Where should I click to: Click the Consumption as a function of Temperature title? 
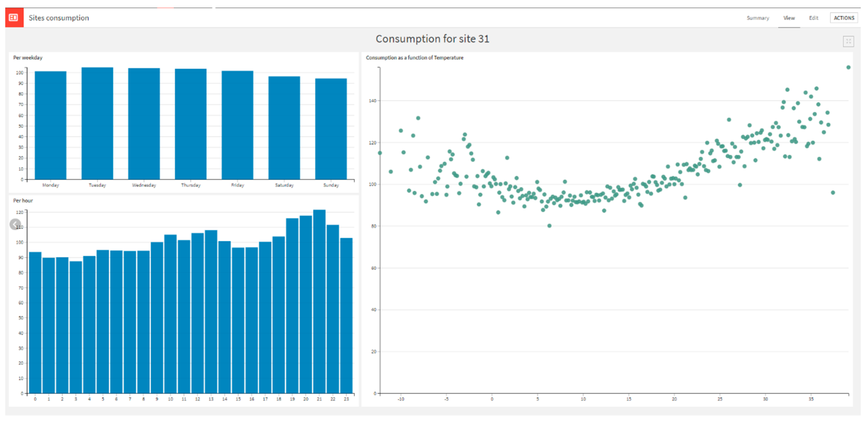(x=415, y=58)
